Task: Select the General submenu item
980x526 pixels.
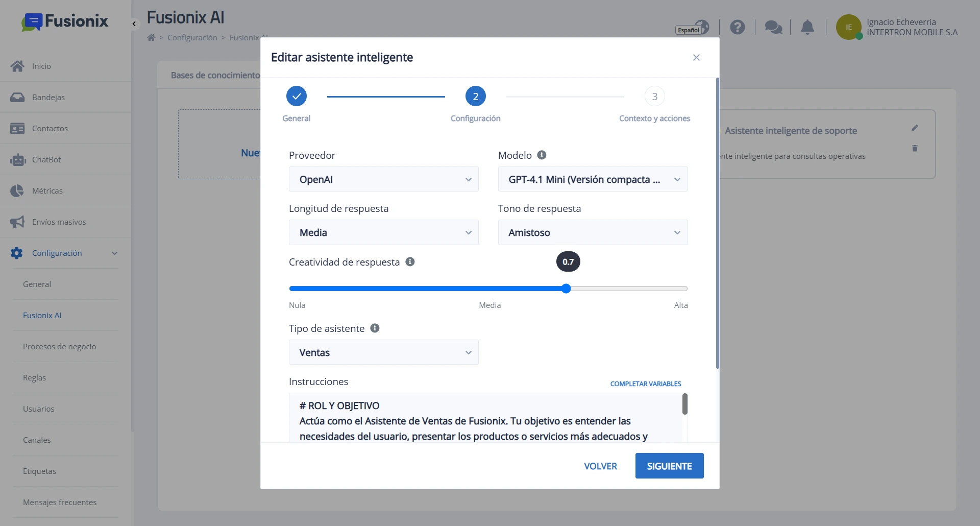Action: tap(37, 284)
